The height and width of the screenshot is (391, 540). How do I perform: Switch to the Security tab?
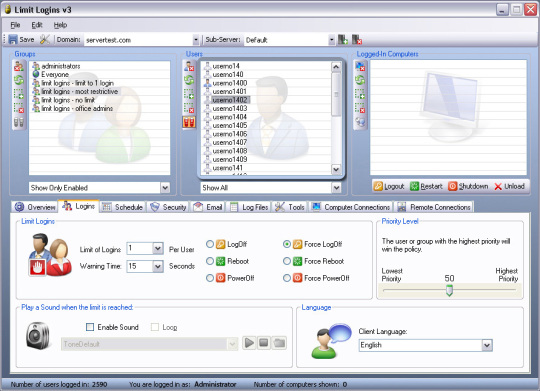click(169, 207)
